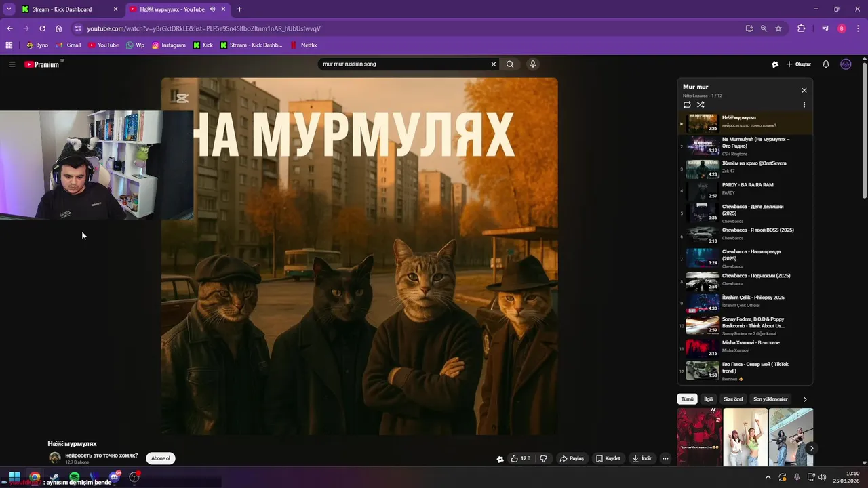Play Chewbacca - Наша правда (2025)
Screen dimensions: 868x488
point(746,258)
